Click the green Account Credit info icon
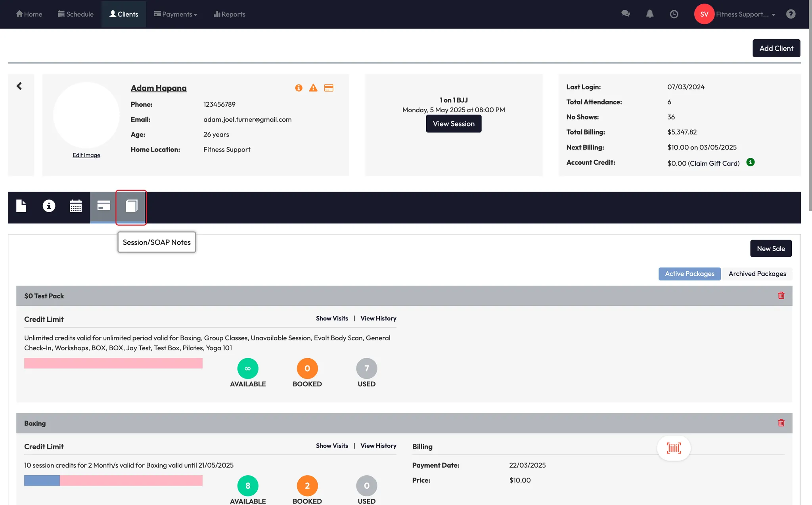The width and height of the screenshot is (812, 505). pos(750,162)
